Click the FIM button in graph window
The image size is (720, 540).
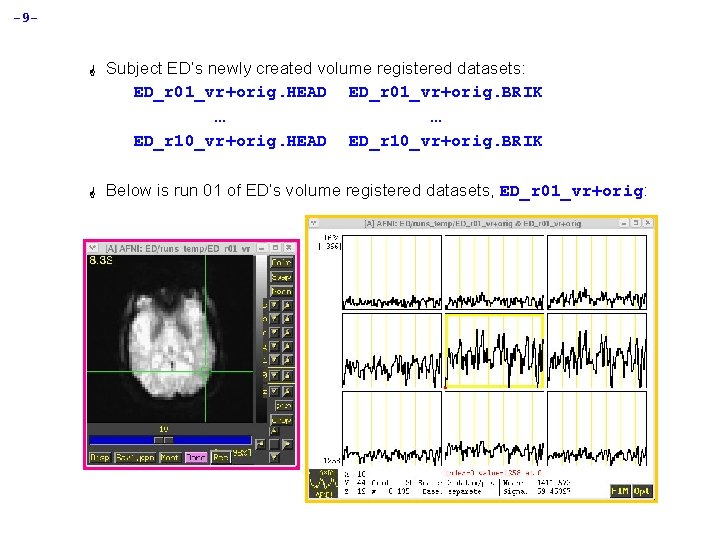click(x=620, y=491)
